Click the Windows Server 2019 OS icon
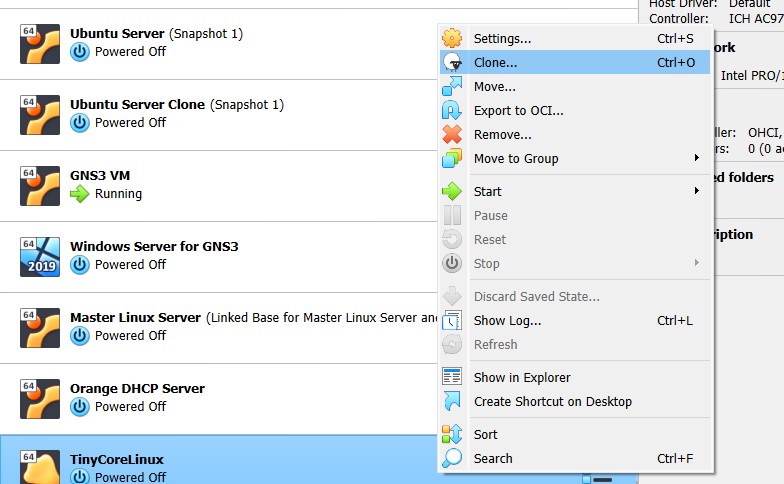The height and width of the screenshot is (484, 784). point(40,257)
